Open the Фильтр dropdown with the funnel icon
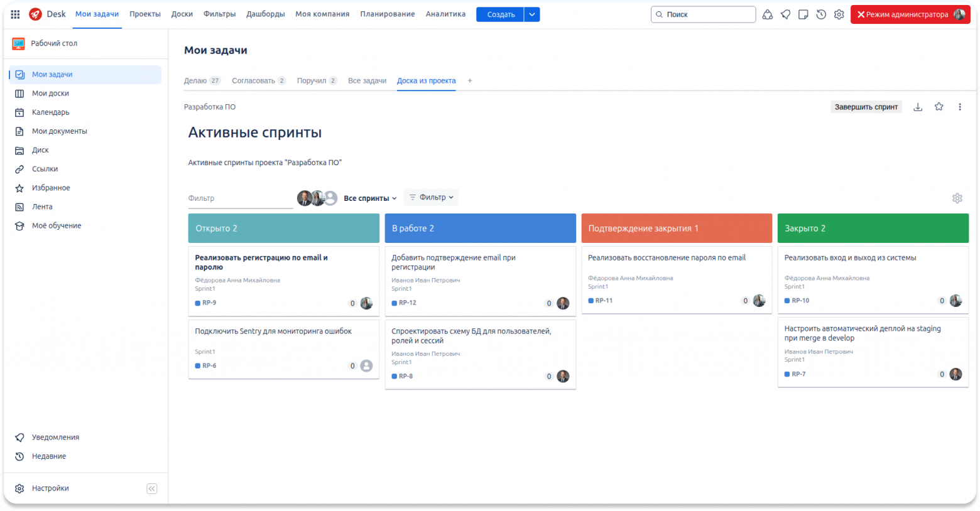980x511 pixels. pos(431,197)
